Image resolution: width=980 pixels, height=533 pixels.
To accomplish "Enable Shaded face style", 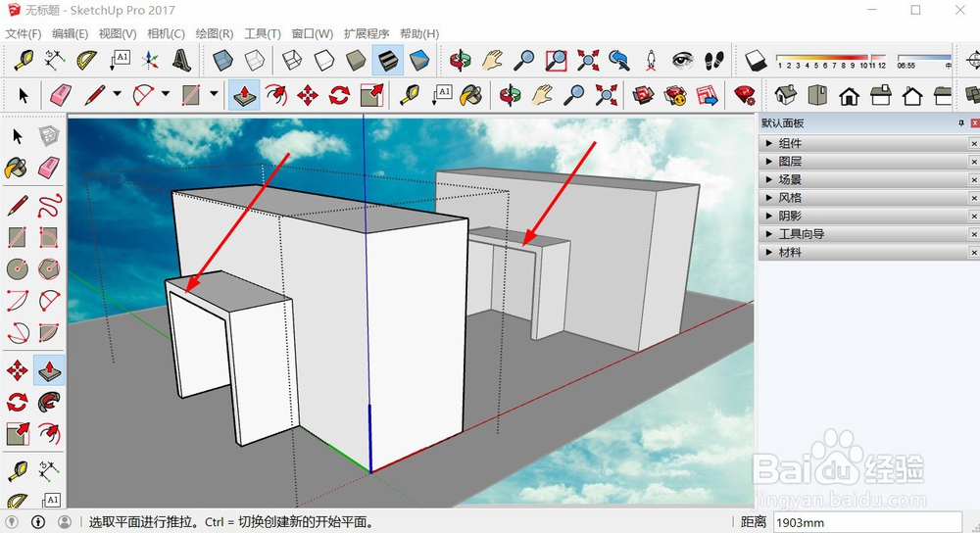I will pyautogui.click(x=356, y=60).
